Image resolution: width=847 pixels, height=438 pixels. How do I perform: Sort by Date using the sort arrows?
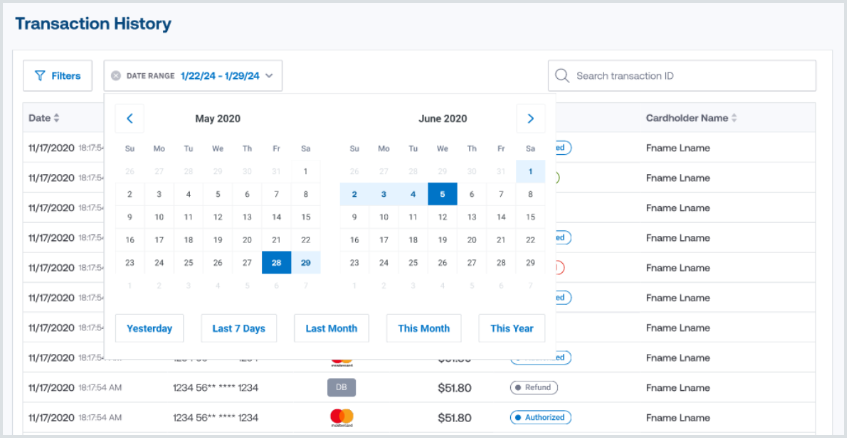(x=57, y=118)
